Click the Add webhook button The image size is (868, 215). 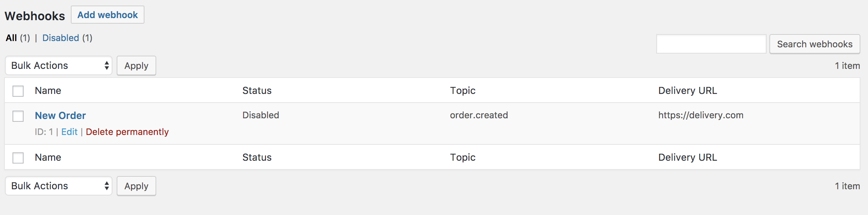pos(108,15)
